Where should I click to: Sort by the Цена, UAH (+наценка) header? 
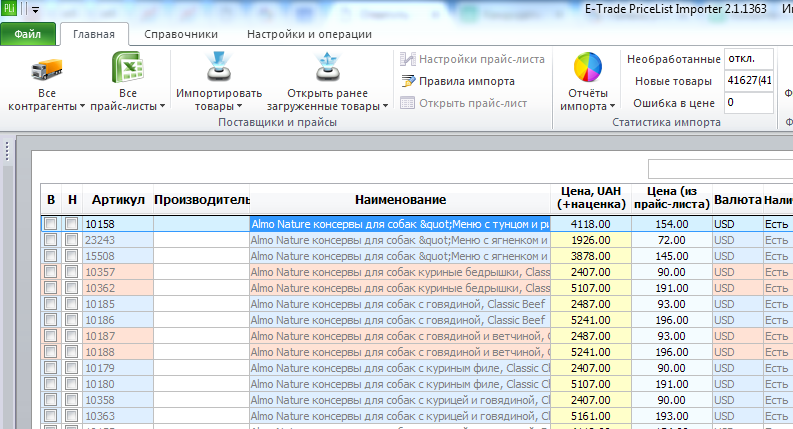point(591,198)
